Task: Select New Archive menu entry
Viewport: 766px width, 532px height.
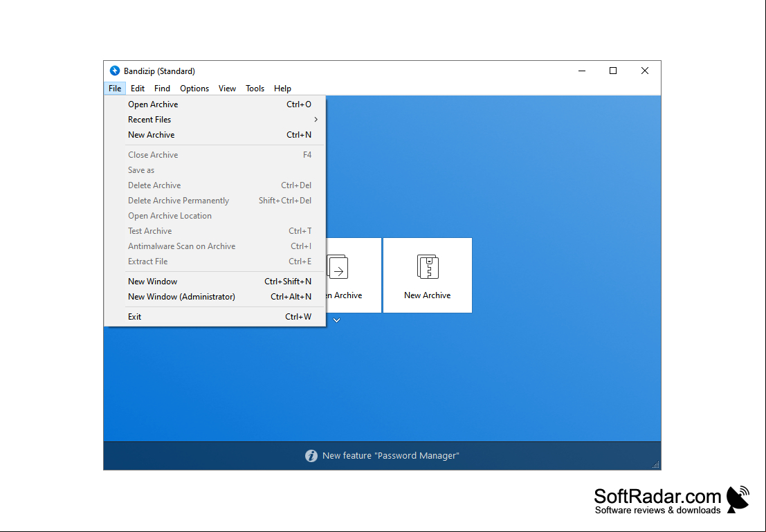Action: pyautogui.click(x=215, y=135)
